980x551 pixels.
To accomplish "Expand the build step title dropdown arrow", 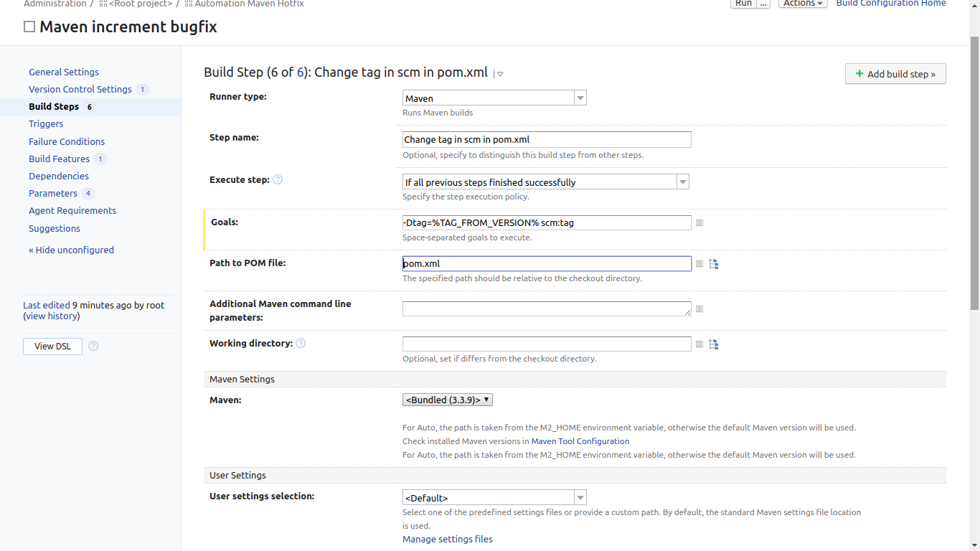I will [500, 74].
